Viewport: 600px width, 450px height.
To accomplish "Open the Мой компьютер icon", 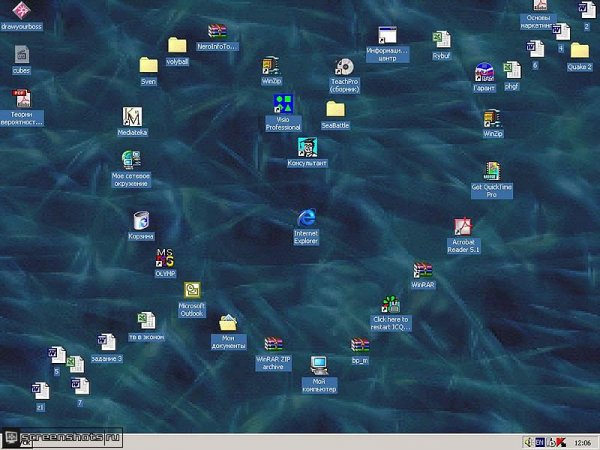I will tap(320, 365).
